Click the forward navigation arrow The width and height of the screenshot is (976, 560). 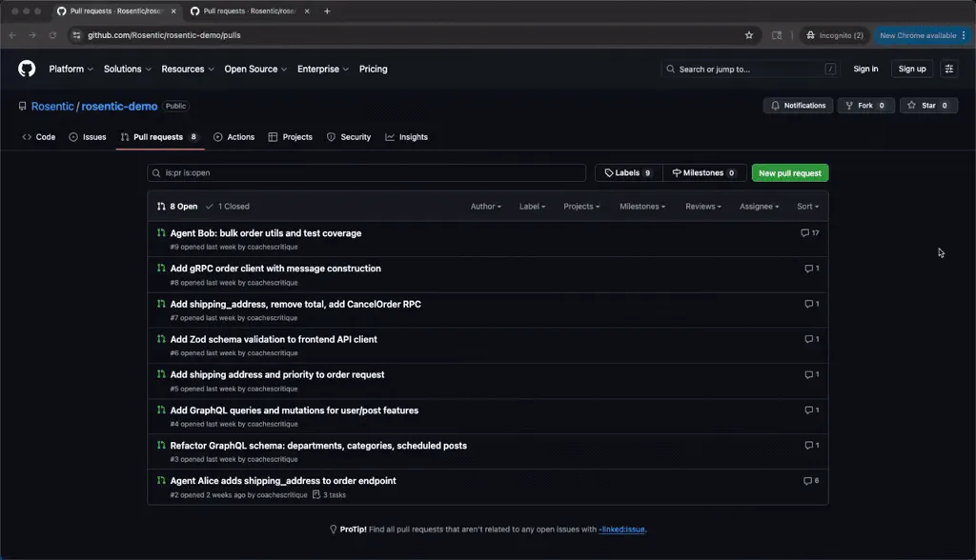pyautogui.click(x=32, y=35)
